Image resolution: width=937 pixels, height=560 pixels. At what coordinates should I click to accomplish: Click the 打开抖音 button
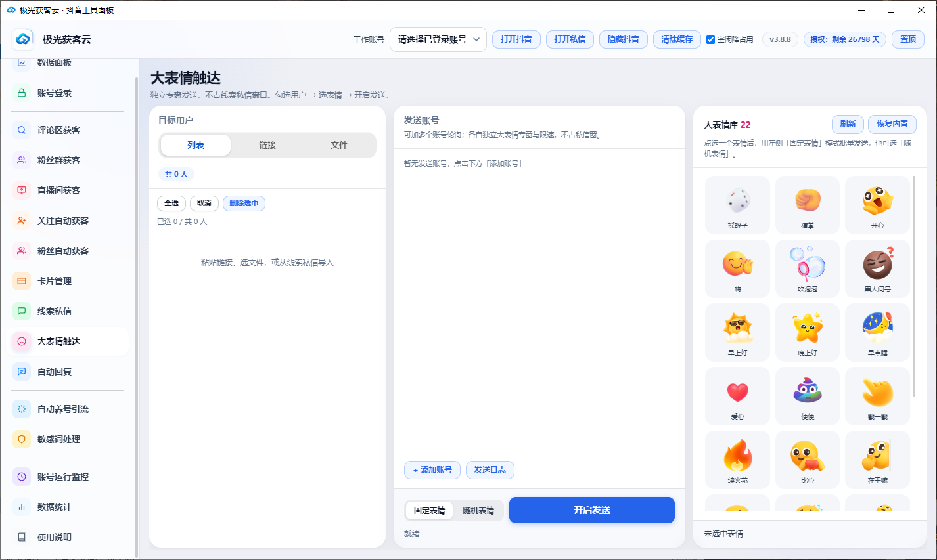pyautogui.click(x=516, y=39)
